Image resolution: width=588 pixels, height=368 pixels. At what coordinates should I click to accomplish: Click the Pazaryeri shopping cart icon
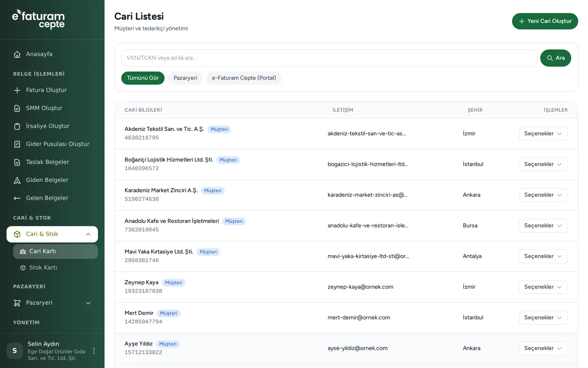pyautogui.click(x=17, y=303)
